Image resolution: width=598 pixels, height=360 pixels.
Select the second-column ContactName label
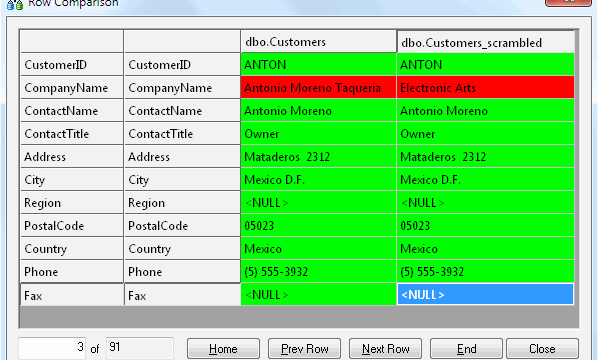182,111
